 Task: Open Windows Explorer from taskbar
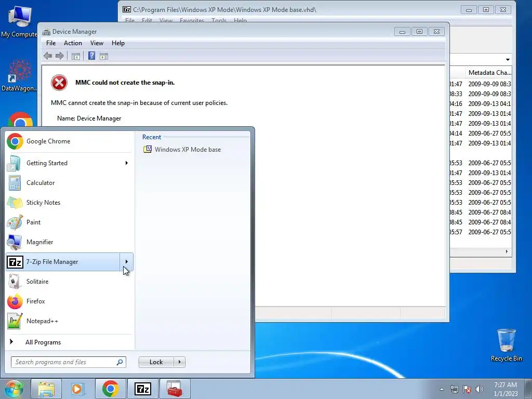46,389
